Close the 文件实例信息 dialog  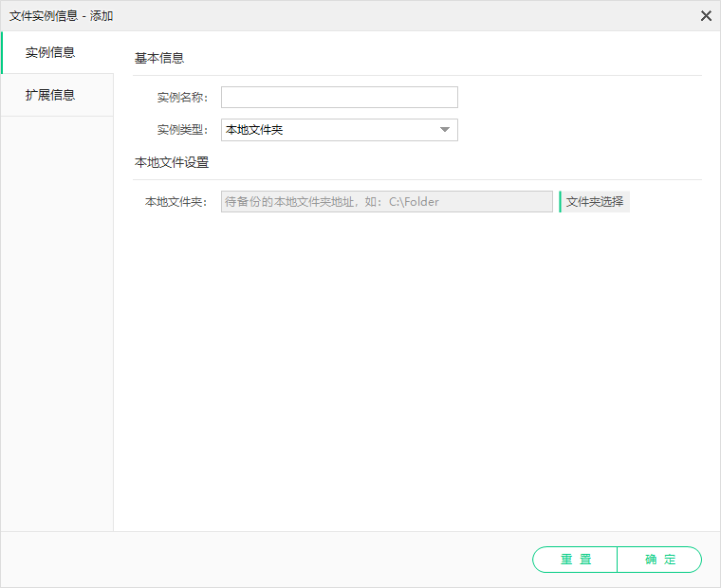(706, 16)
